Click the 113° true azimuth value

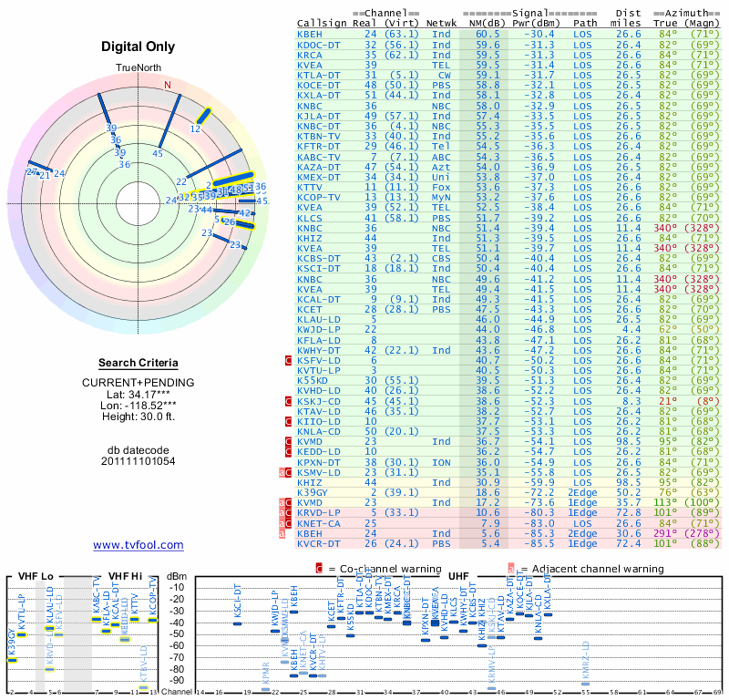(665, 503)
